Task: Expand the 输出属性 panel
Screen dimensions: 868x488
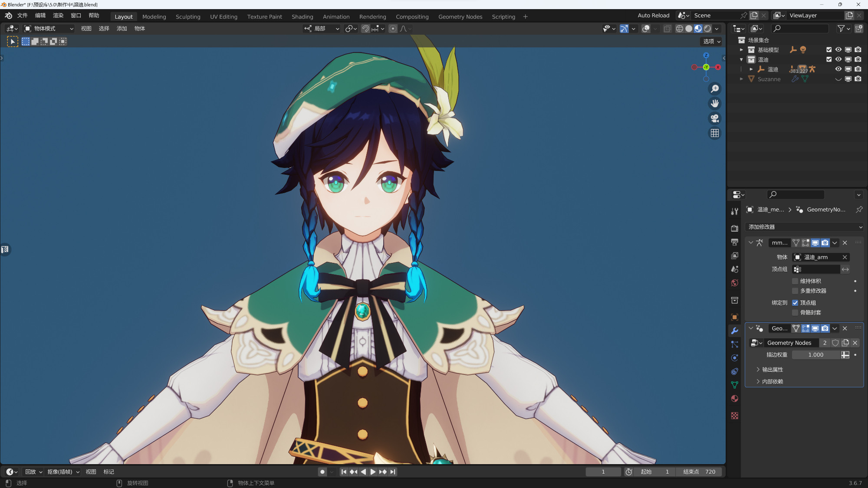Action: click(773, 370)
